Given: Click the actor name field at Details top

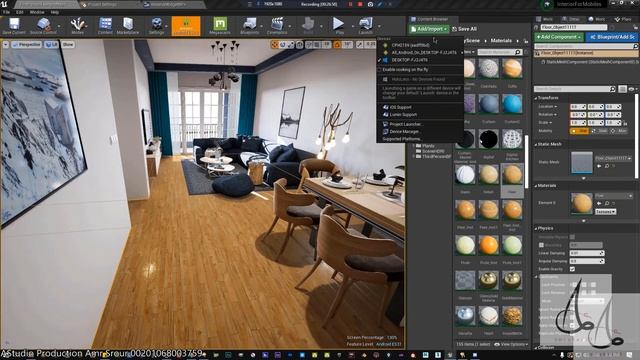Looking at the screenshot, I should tap(573, 27).
